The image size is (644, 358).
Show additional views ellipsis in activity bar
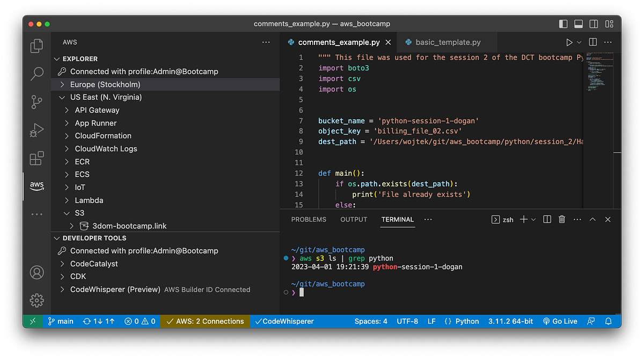[x=36, y=214]
